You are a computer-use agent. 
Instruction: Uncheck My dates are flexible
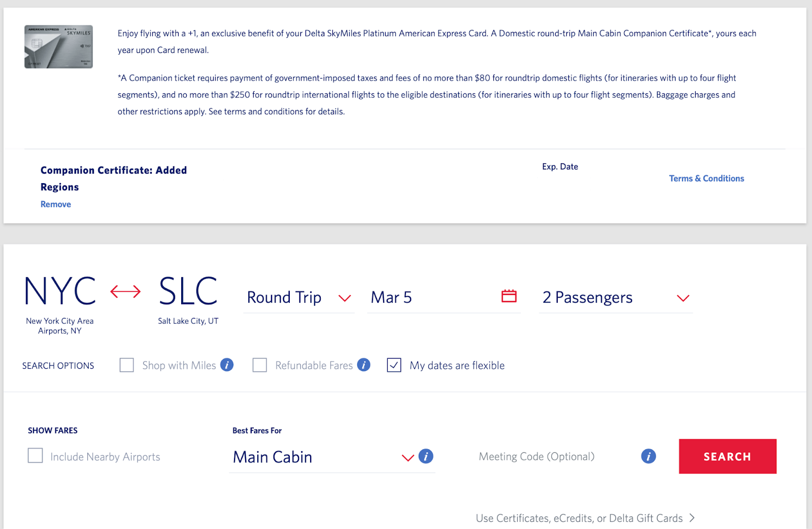(394, 365)
